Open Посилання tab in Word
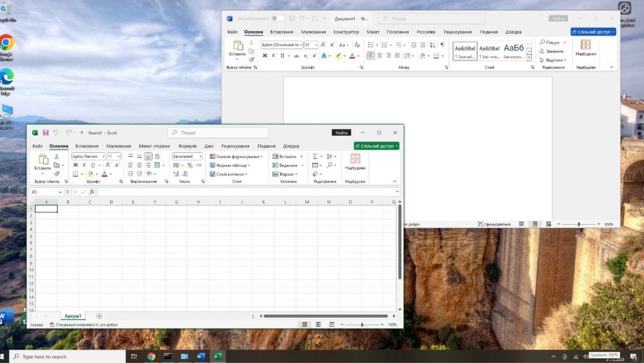The image size is (644, 363). [397, 32]
